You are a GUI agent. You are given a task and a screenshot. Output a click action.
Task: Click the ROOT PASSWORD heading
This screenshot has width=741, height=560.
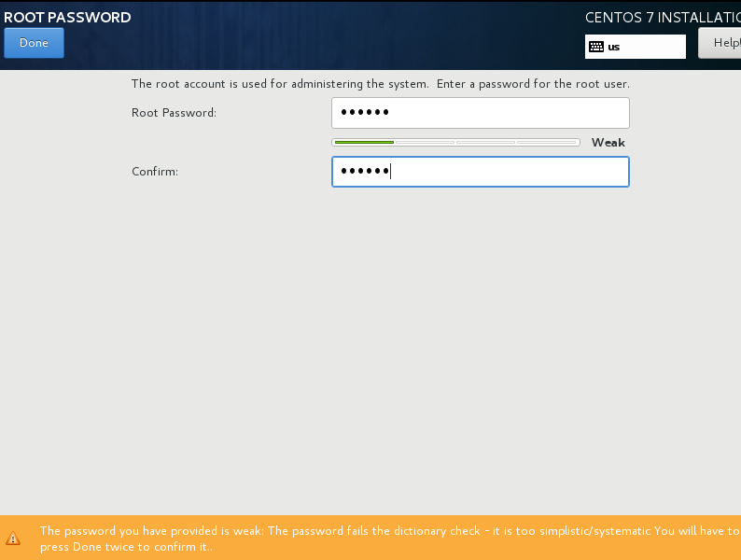pyautogui.click(x=67, y=18)
